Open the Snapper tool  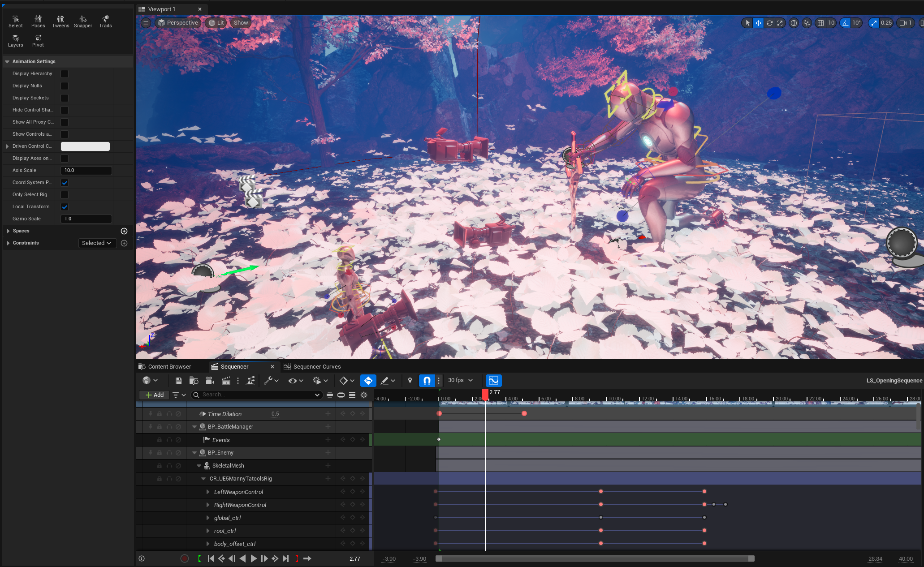click(x=83, y=21)
